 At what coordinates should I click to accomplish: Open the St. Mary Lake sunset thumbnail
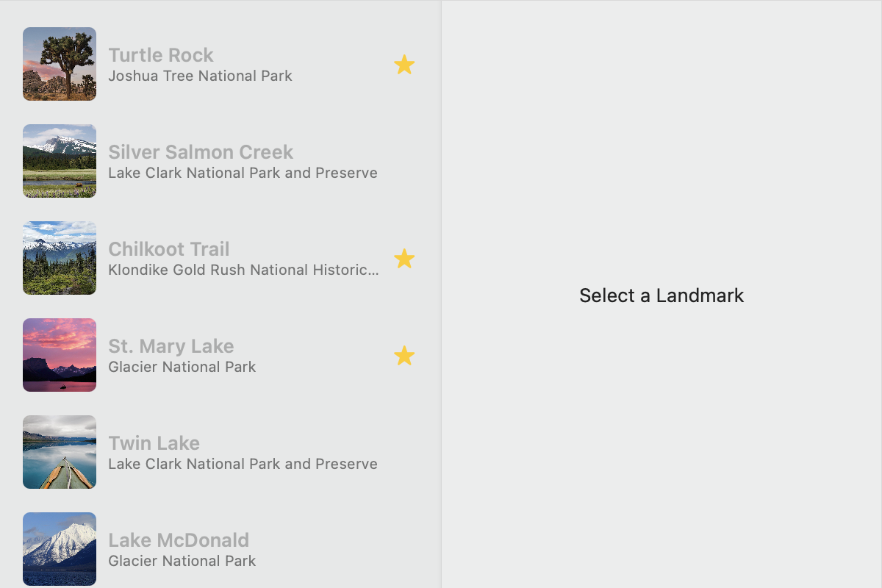pyautogui.click(x=60, y=355)
